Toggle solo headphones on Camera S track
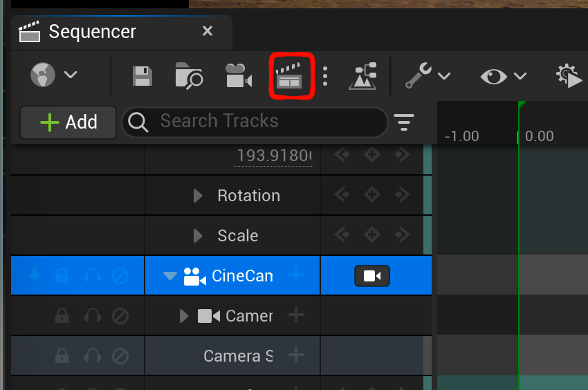Screen dimensions: 588x390 tap(92, 356)
